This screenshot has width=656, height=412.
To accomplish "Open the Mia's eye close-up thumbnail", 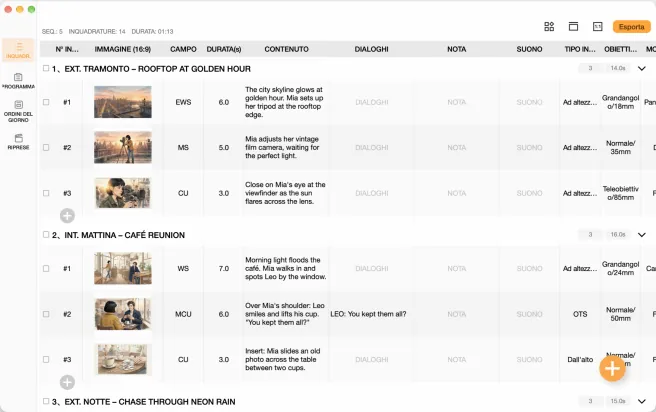I will click(x=123, y=193).
